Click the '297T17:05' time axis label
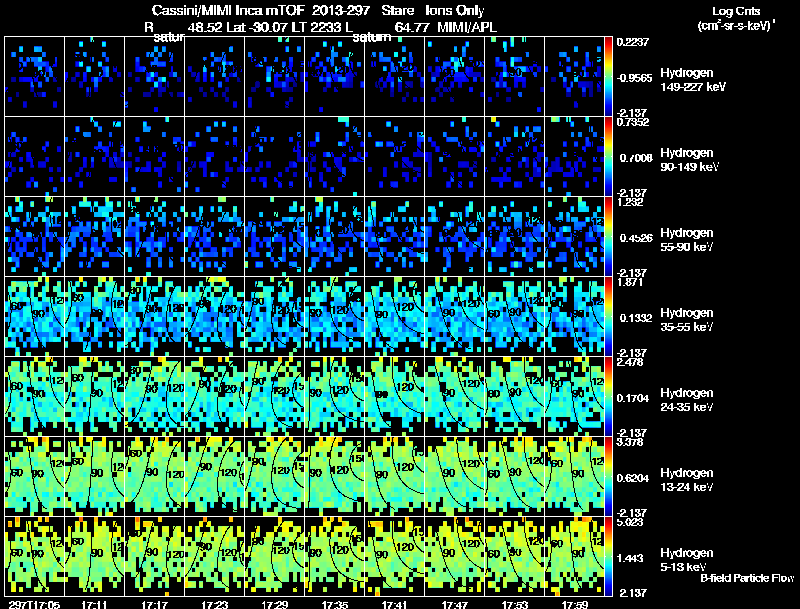800x609 pixels. coord(34,604)
